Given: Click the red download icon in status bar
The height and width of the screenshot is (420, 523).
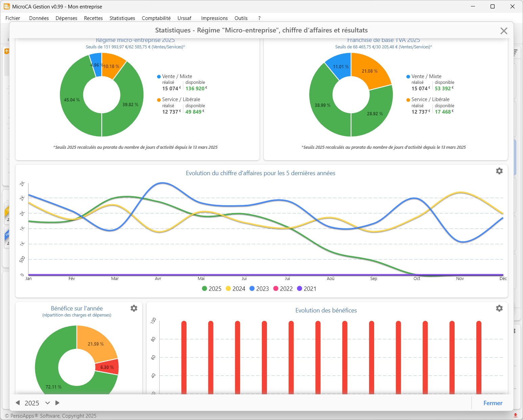Looking at the screenshot, I should [x=515, y=415].
